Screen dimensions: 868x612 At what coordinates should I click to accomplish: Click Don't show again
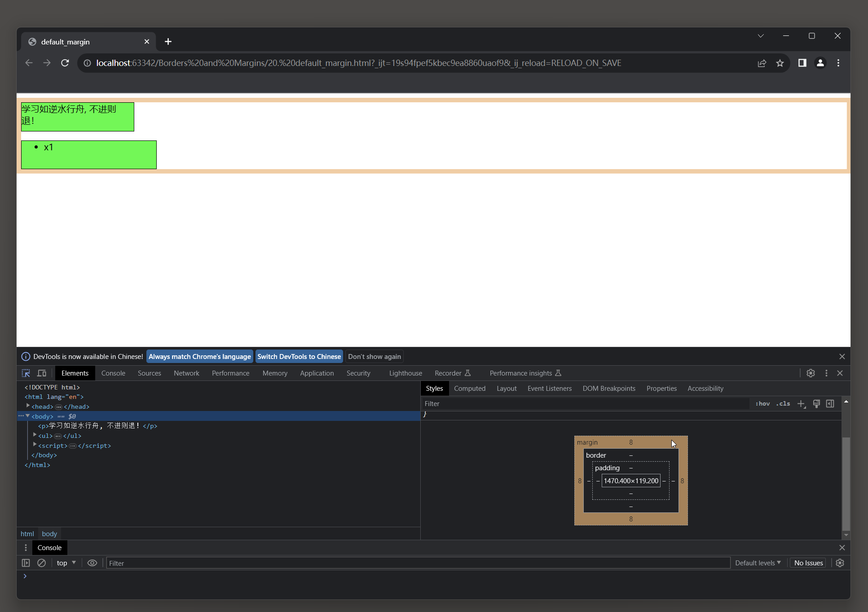[x=375, y=357]
